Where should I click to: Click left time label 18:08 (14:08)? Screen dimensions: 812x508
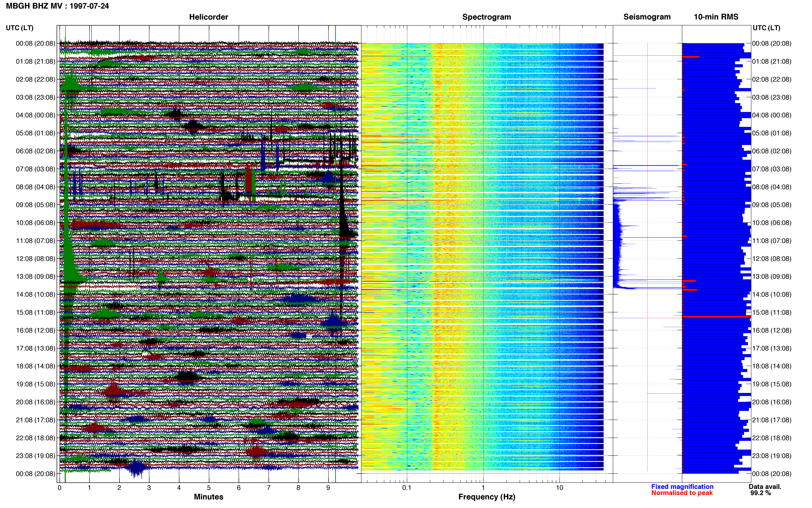(36, 366)
